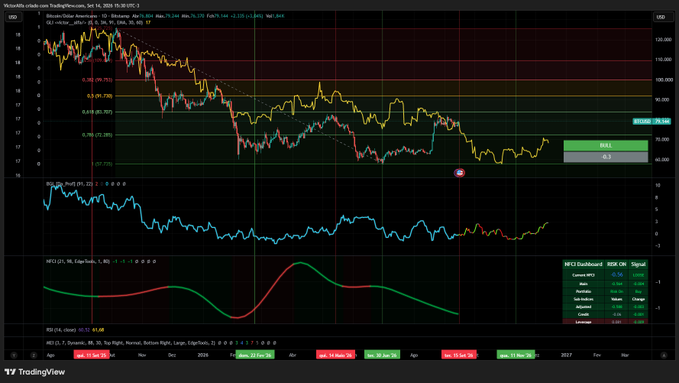Select the dom. 22 Fev '26 date marker

(255, 355)
